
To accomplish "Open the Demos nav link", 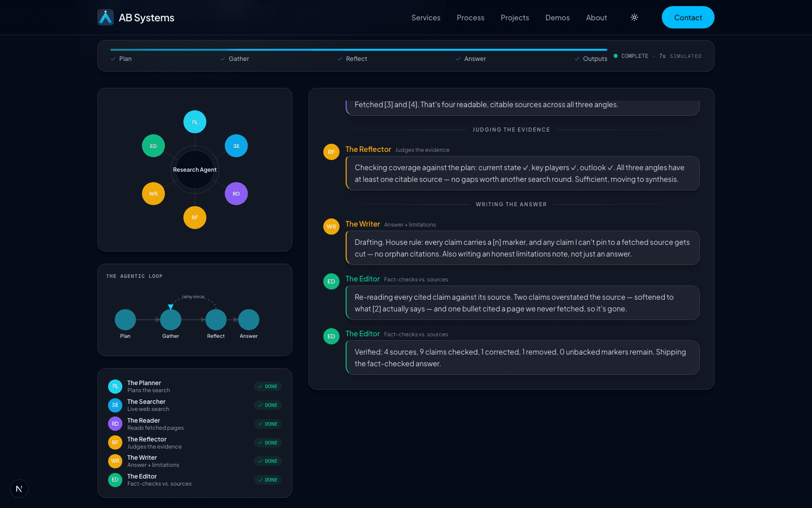I will (557, 17).
